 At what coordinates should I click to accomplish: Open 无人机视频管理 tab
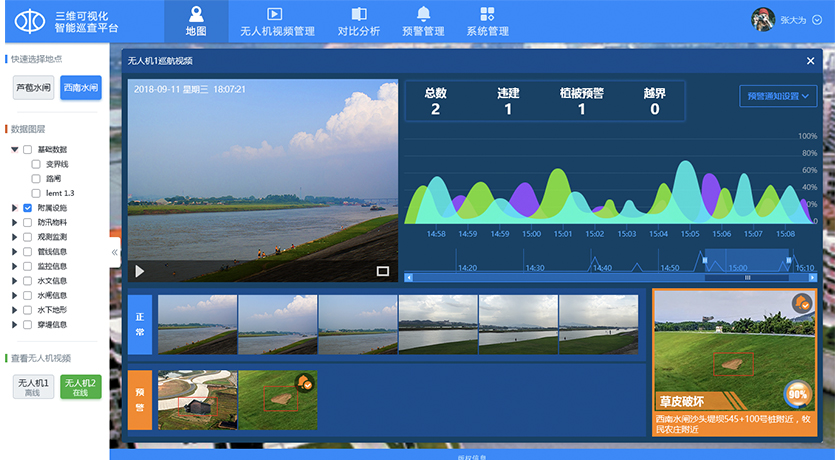click(277, 21)
